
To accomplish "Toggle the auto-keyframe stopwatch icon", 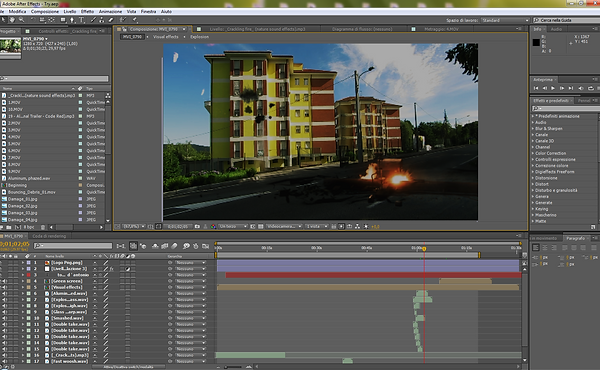I will tap(196, 246).
